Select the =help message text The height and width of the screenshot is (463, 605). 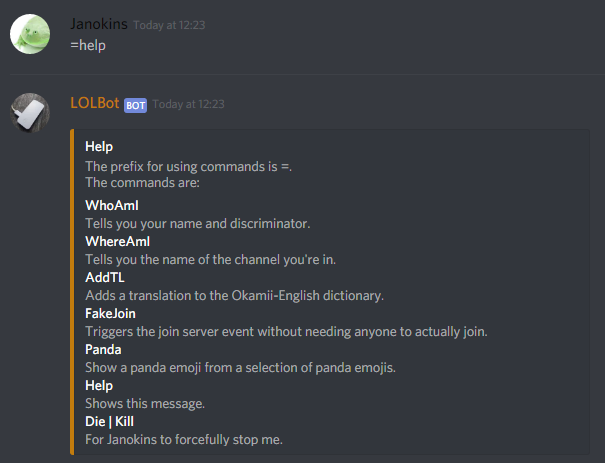[x=88, y=45]
